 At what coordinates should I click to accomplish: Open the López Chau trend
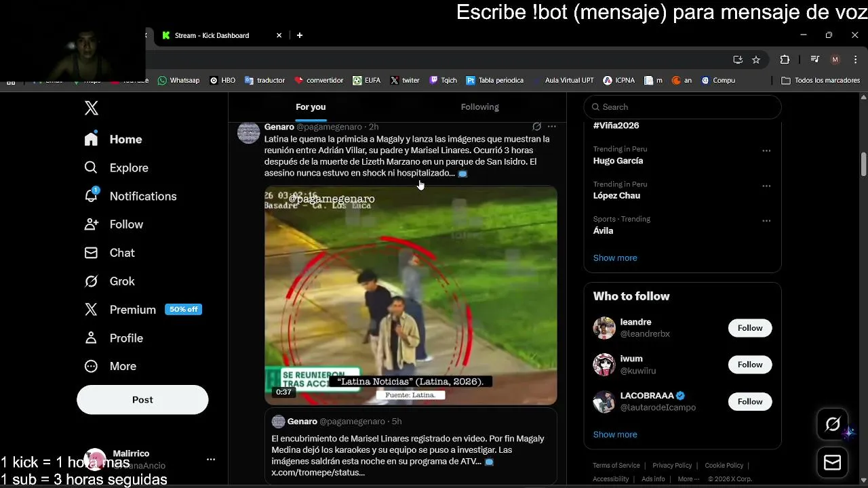[616, 195]
